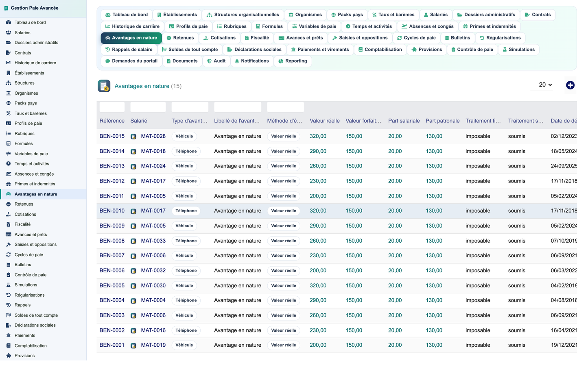Click Primes et indemnités sidebar gift icon
Image resolution: width=588 pixels, height=367 pixels.
tap(9, 184)
